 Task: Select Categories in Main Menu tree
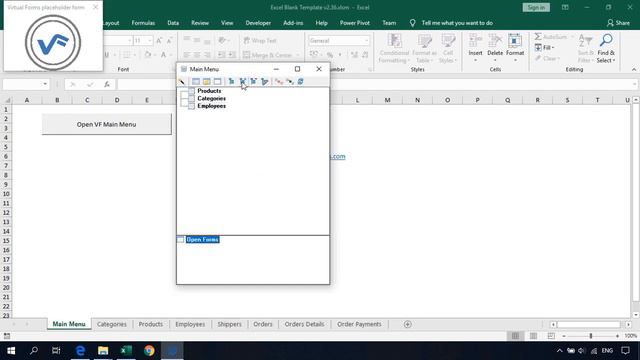tap(211, 98)
